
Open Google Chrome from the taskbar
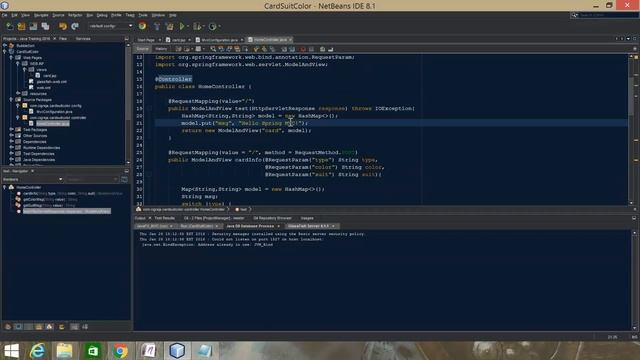point(120,351)
